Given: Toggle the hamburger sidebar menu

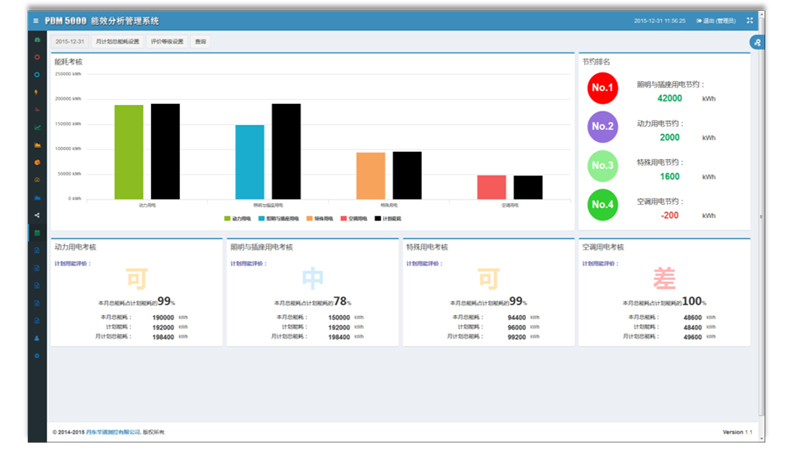Looking at the screenshot, I should 36,21.
